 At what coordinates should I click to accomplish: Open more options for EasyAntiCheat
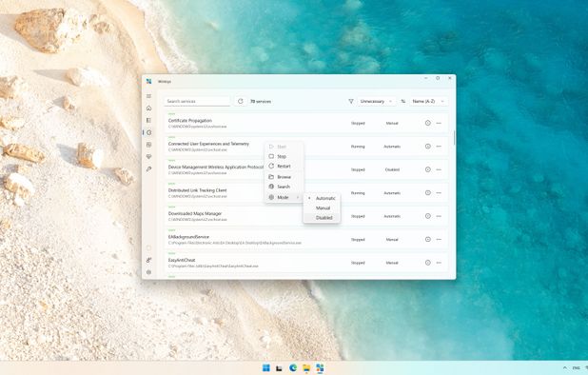pos(439,263)
